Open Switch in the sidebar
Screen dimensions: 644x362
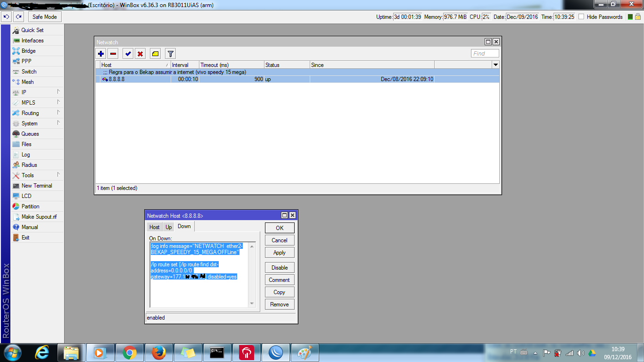pos(37,72)
